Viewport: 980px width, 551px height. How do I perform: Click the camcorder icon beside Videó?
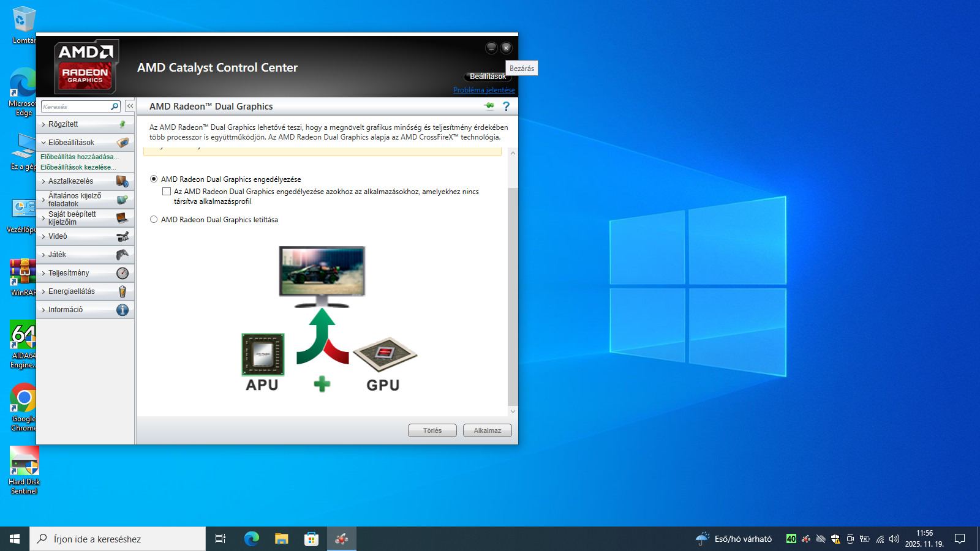tap(123, 236)
